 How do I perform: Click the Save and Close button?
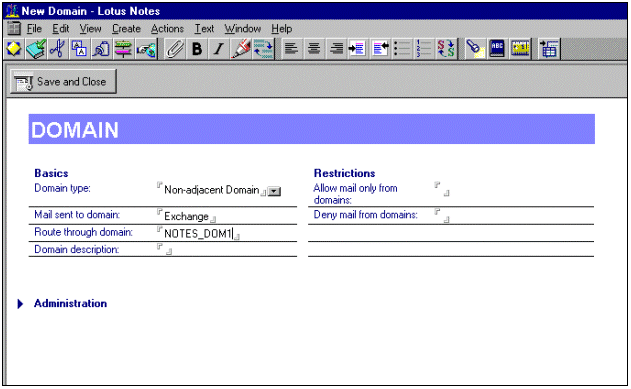63,82
